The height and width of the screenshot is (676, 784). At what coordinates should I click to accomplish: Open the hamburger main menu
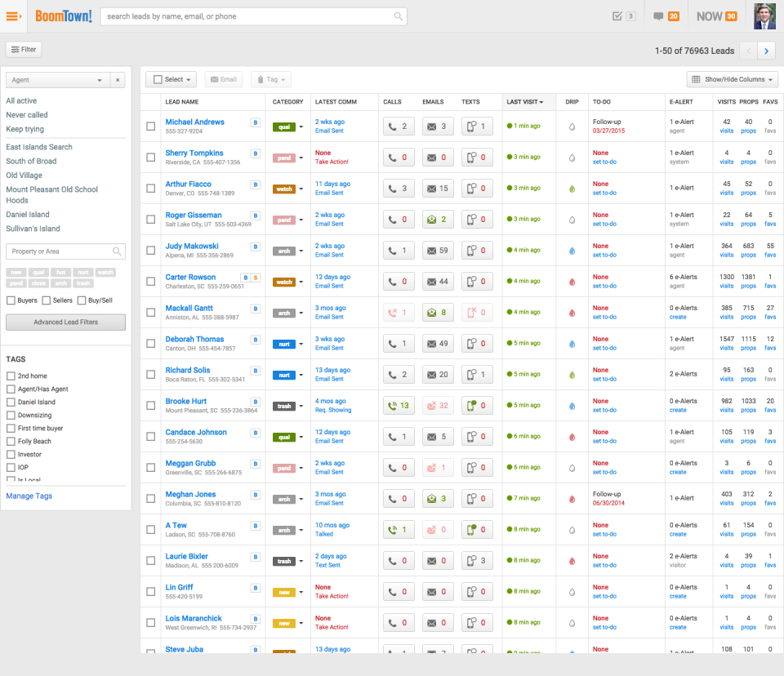[14, 16]
